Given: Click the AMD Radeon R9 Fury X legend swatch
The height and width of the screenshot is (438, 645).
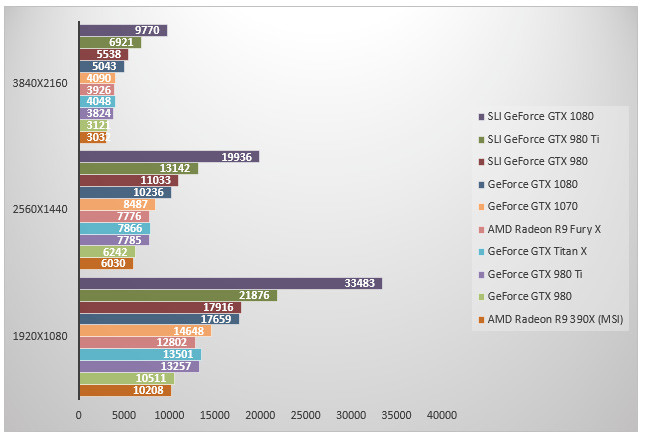Looking at the screenshot, I should [481, 230].
